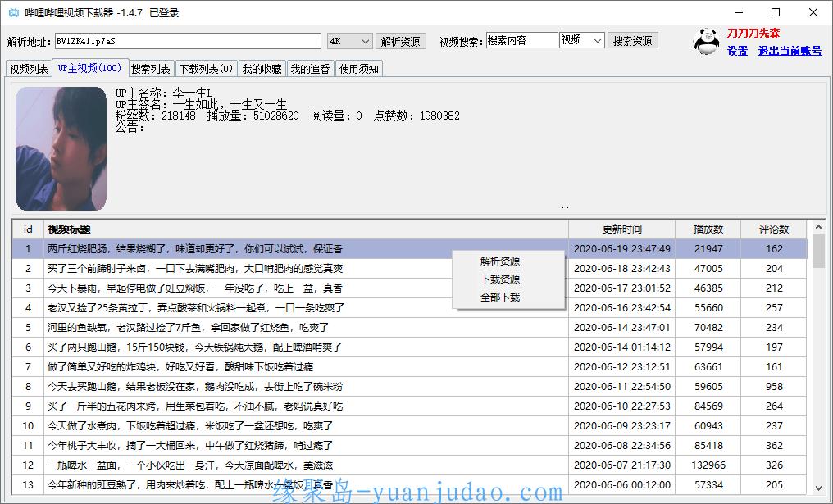Viewport: 833px width, 504px height.
Task: Choose 下载资源 in context menu
Action: (x=500, y=279)
